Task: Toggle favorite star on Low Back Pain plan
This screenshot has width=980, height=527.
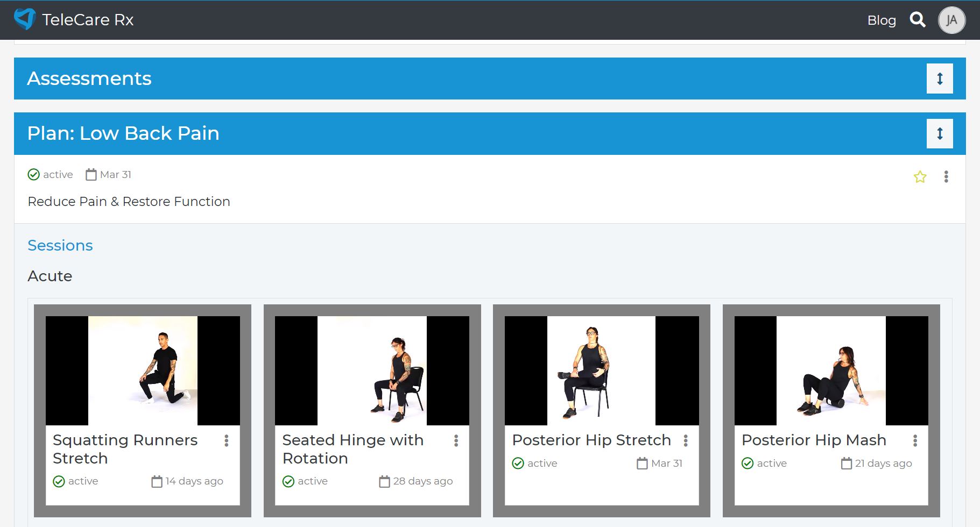Action: pos(920,176)
